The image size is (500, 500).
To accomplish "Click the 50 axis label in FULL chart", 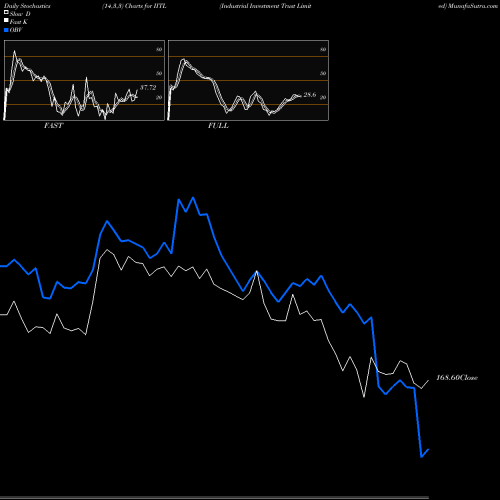I will coord(323,74).
